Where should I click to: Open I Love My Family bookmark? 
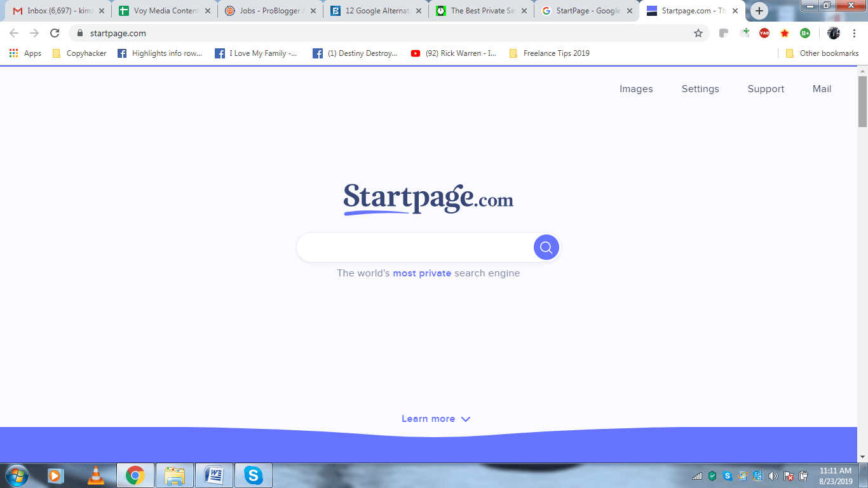tap(256, 53)
